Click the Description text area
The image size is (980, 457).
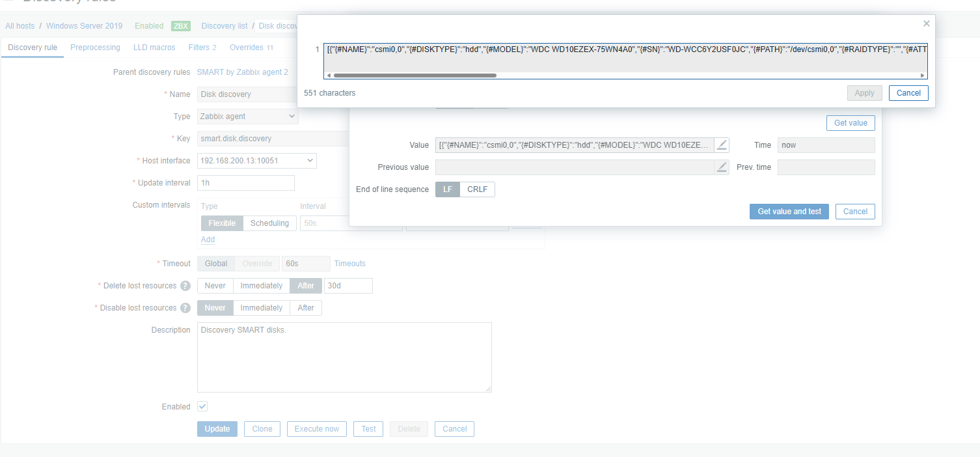click(x=344, y=357)
